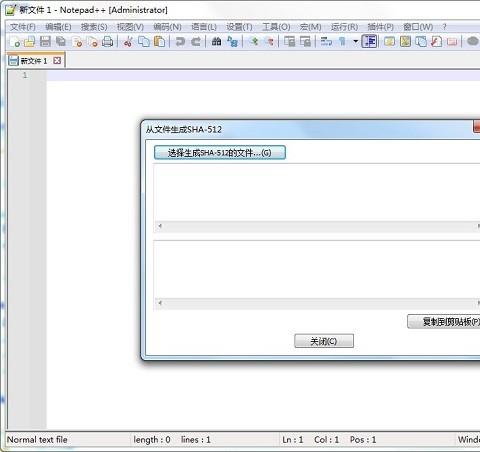Close the current document using the toolbar Close icon
This screenshot has width=480, height=452.
(77, 42)
